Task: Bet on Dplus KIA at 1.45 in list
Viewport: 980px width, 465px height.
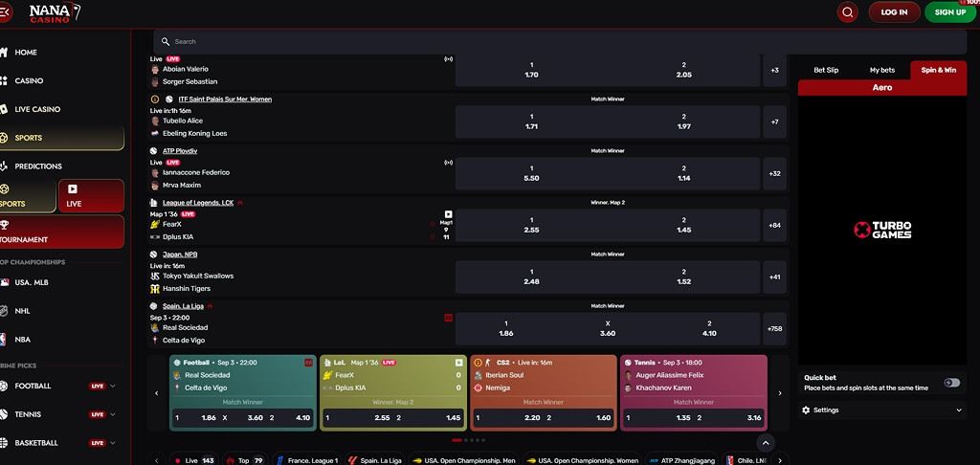Action: (683, 226)
